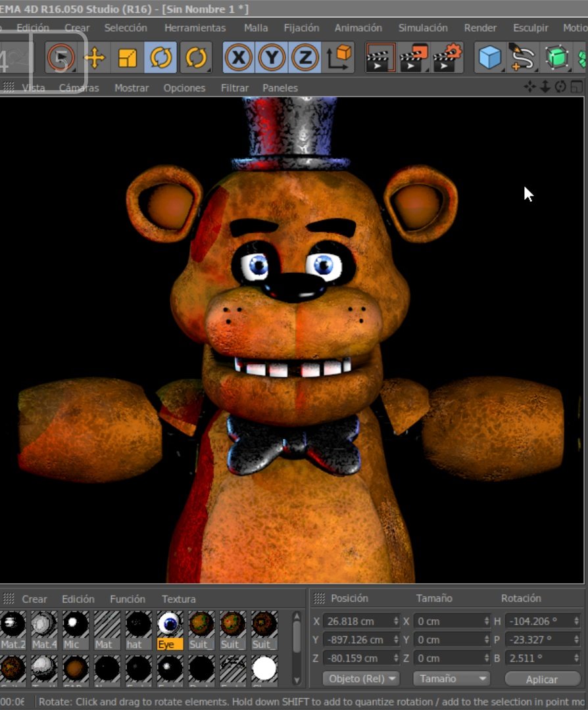588x710 pixels.
Task: Click the viewport rotate-camera icon
Action: click(560, 87)
